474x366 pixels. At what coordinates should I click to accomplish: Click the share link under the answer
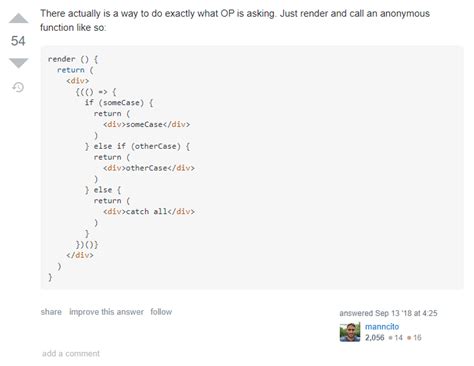pos(51,312)
